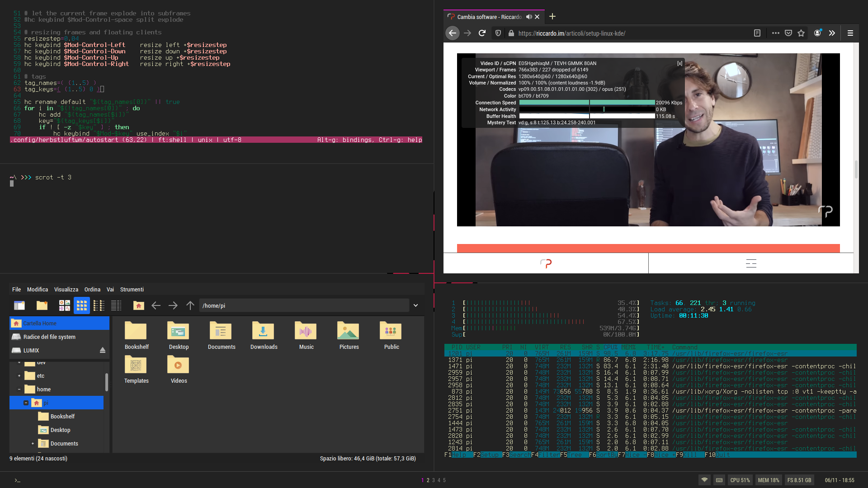The image size is (868, 488).
Task: Create a new folder via toolbar icon
Action: [42, 305]
